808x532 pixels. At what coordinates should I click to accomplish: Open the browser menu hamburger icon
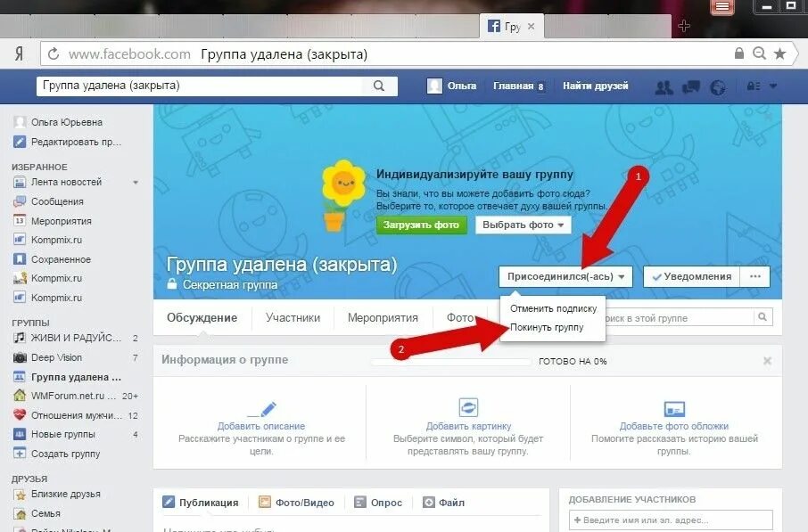(x=722, y=7)
